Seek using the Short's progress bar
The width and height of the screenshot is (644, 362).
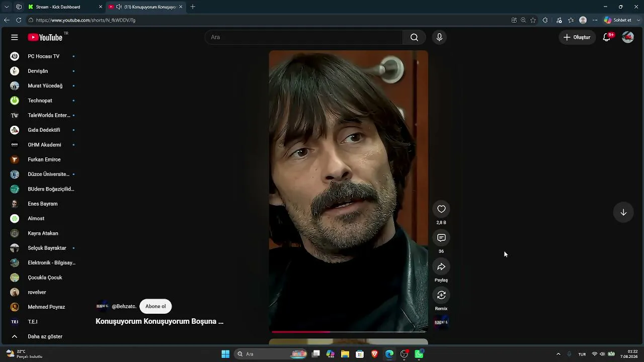[x=349, y=332]
